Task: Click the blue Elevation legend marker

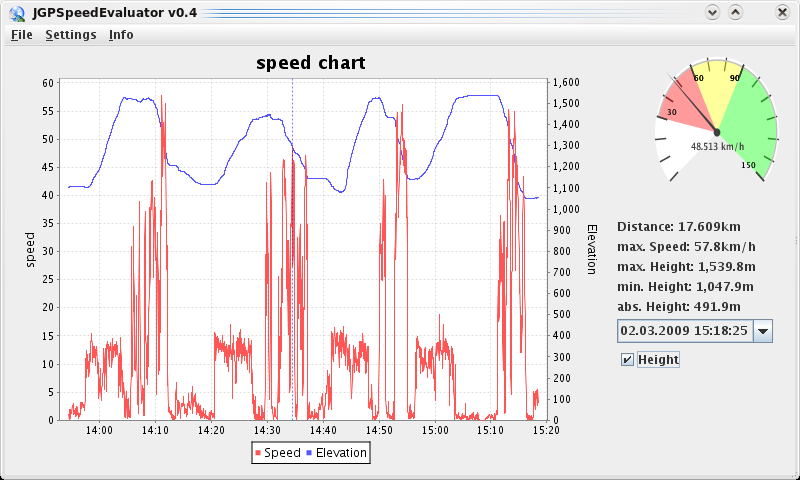Action: pos(310,453)
